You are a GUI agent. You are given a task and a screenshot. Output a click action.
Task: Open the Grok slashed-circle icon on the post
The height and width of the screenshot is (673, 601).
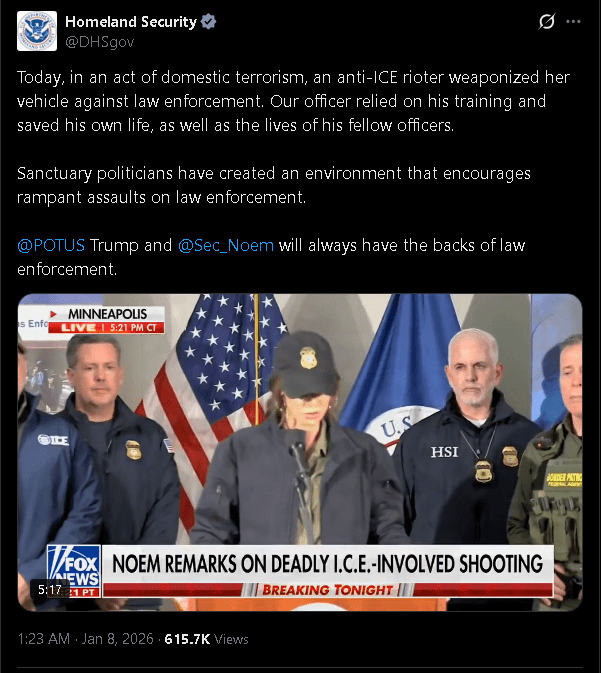[x=547, y=21]
